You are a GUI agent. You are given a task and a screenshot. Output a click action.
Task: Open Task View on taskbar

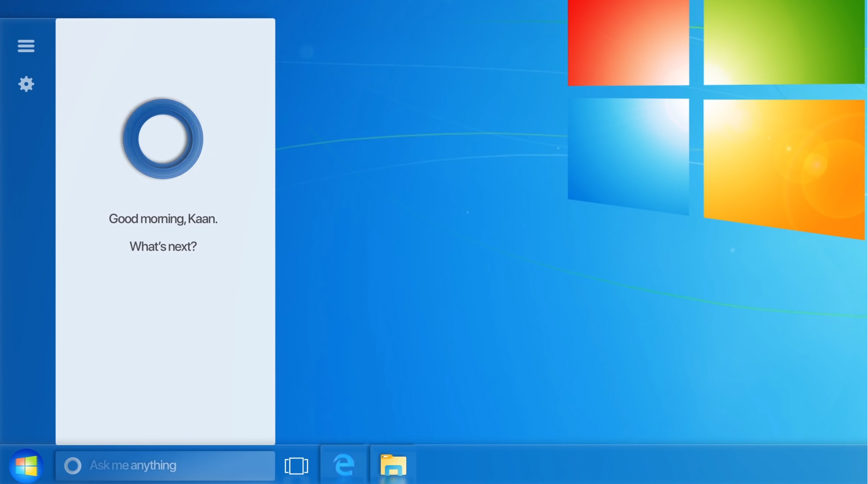[x=296, y=466]
